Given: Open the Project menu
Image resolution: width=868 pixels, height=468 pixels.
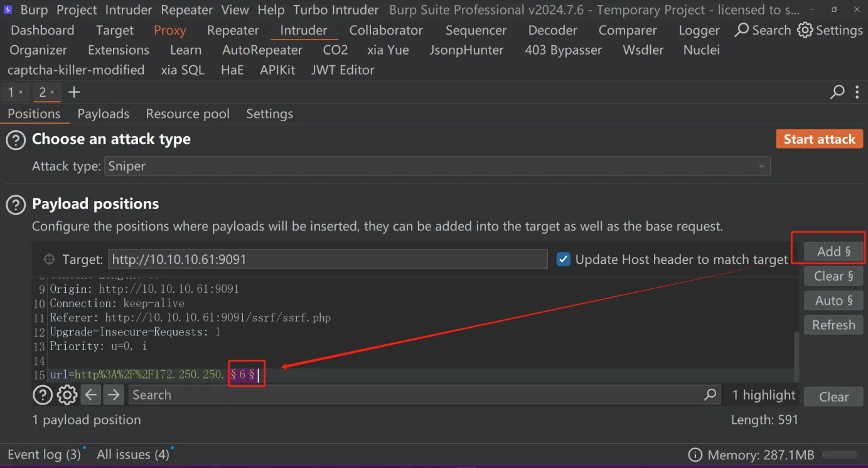Looking at the screenshot, I should tap(77, 10).
